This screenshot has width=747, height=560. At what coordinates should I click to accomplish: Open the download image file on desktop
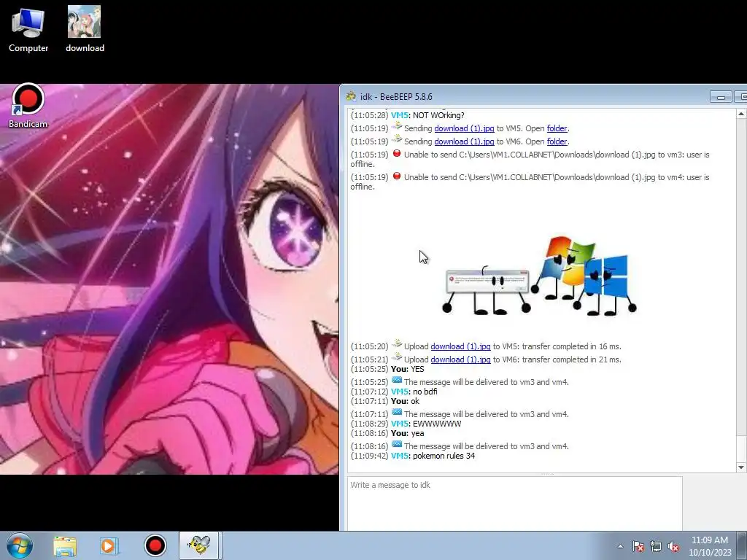(85, 29)
